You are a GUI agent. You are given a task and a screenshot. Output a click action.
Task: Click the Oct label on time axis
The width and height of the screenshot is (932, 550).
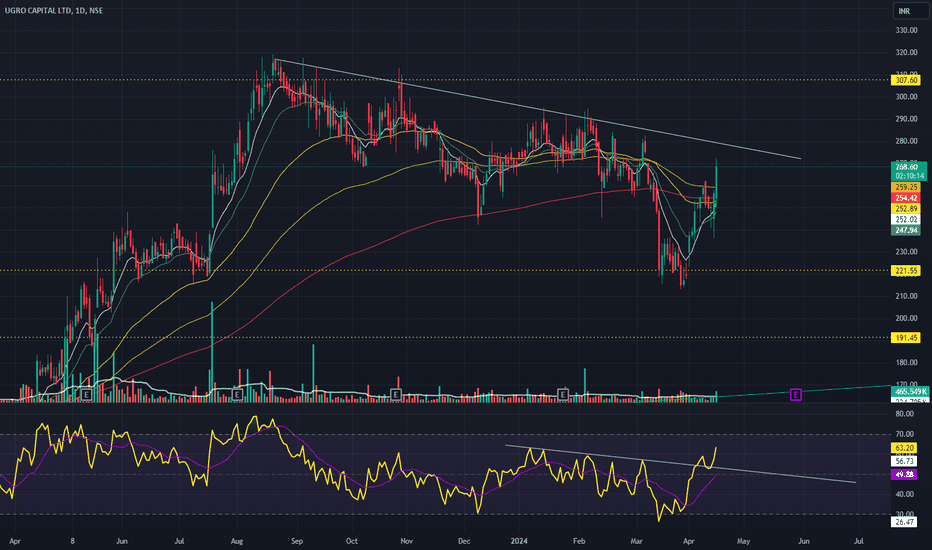352,541
